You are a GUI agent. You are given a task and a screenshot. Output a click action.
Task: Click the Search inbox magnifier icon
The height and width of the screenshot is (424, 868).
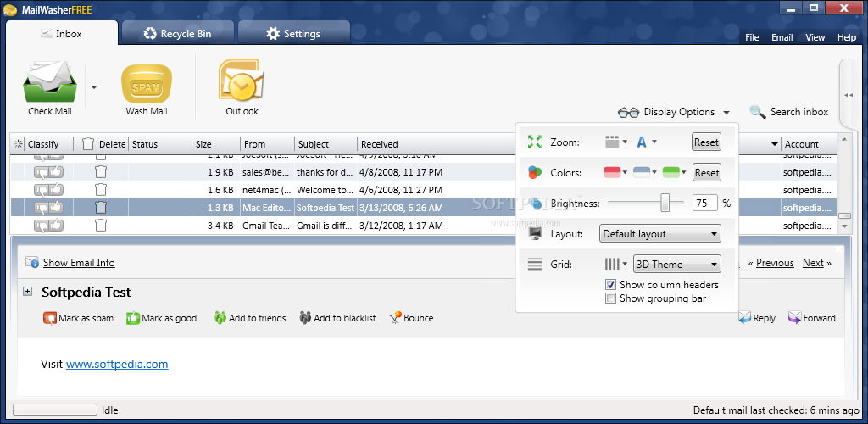[757, 112]
